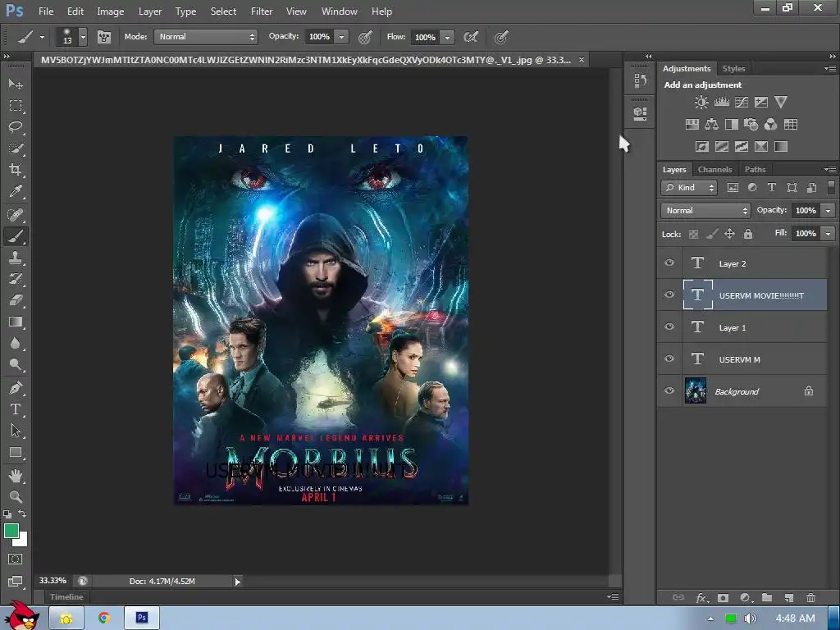Select the Gradient tool
840x630 pixels.
(x=16, y=322)
